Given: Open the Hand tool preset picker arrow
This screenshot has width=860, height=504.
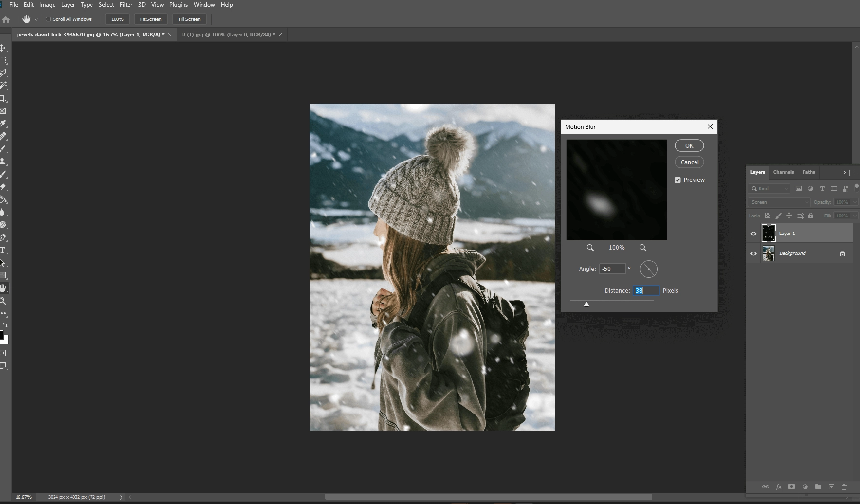Looking at the screenshot, I should (36, 19).
